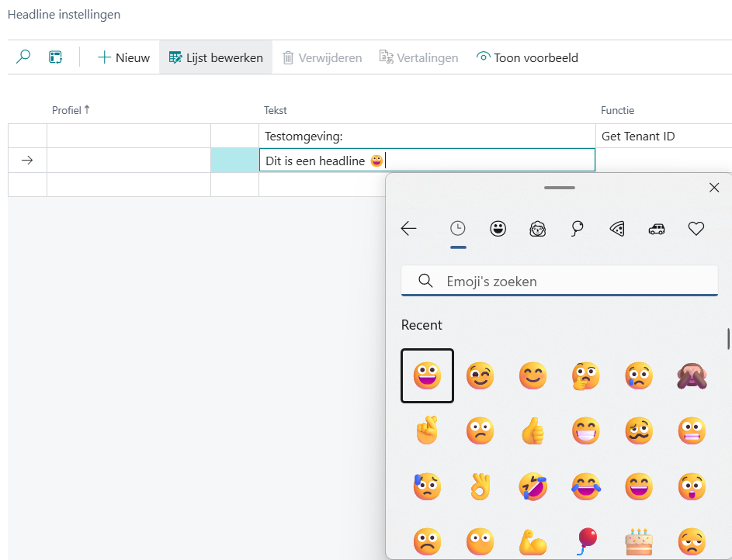The width and height of the screenshot is (732, 560).
Task: Open the smiley faces emoji category
Action: 498,228
